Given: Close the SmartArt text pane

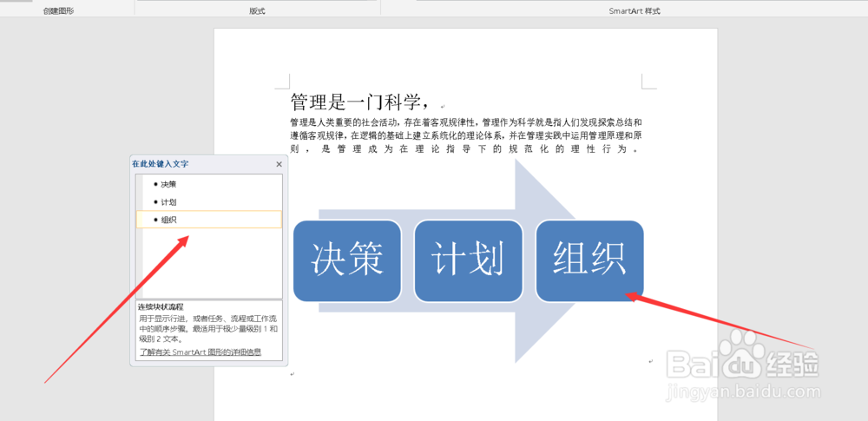Looking at the screenshot, I should click(x=279, y=164).
